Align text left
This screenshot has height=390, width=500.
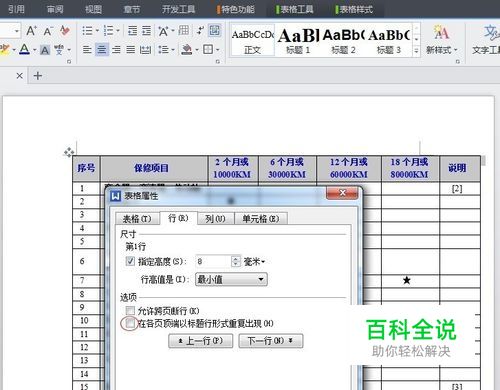click(x=87, y=50)
